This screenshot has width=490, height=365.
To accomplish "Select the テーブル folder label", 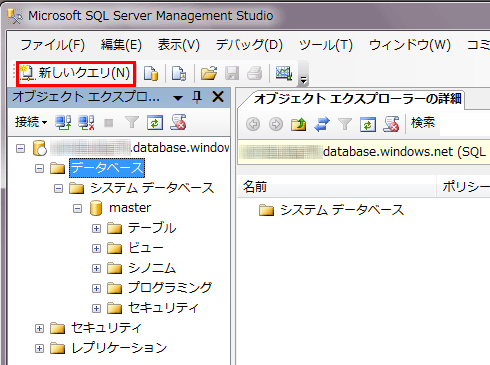I will click(x=152, y=228).
